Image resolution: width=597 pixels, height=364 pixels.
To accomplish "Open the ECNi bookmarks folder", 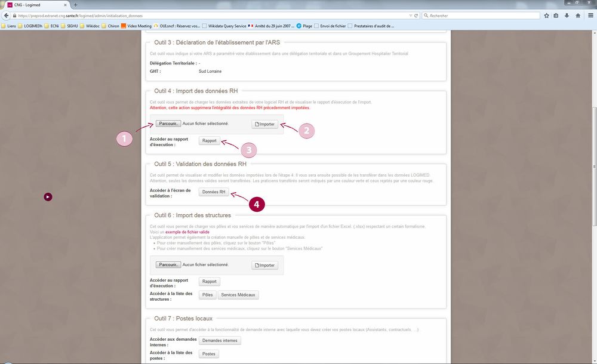I will 52,26.
